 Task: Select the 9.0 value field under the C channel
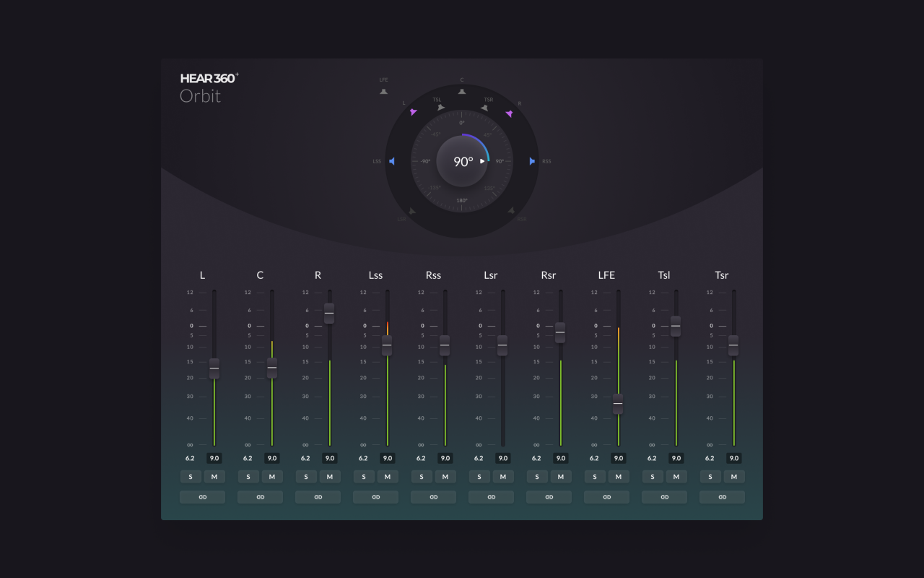(272, 457)
